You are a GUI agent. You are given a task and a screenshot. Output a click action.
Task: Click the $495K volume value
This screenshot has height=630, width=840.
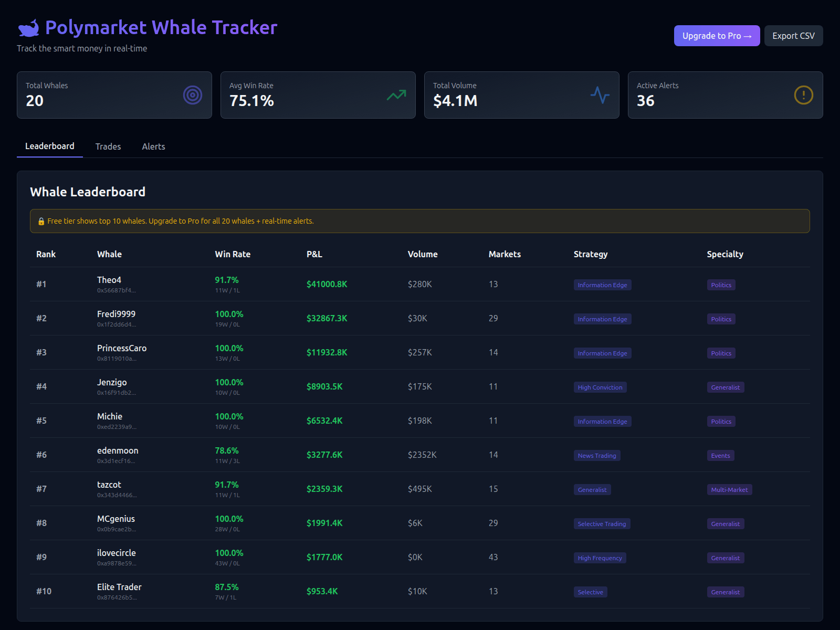pos(420,489)
